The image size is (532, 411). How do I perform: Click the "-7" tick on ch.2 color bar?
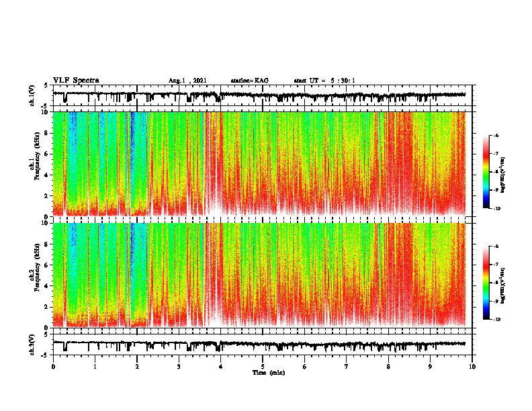[496, 265]
